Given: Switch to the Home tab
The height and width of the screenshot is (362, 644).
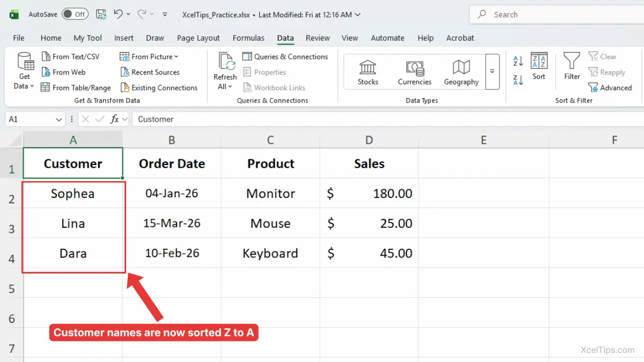Looking at the screenshot, I should click(x=51, y=38).
